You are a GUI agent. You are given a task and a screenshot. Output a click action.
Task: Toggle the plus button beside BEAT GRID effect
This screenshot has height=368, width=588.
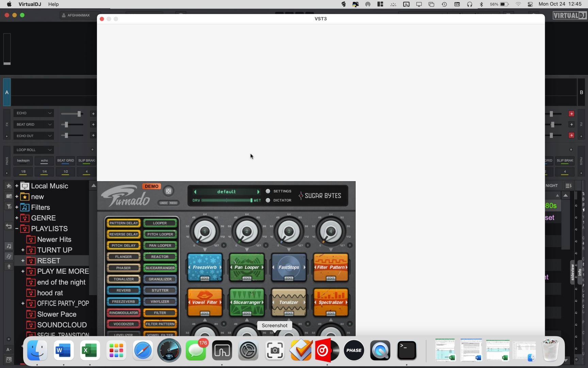click(93, 125)
